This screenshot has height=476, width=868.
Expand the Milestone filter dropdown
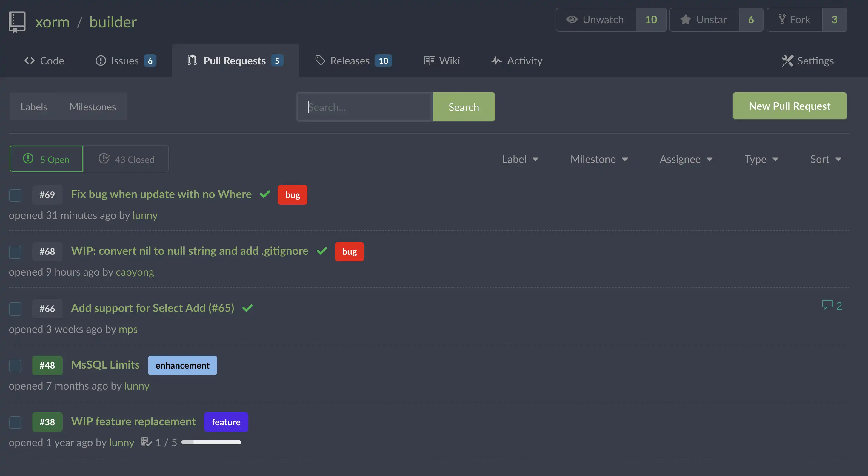[x=598, y=158]
